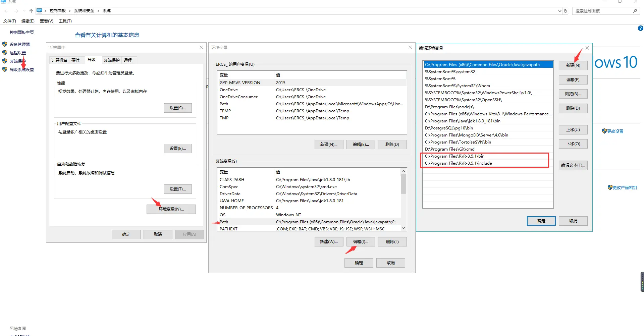
Task: Click 浏览(B)... button
Action: click(573, 94)
